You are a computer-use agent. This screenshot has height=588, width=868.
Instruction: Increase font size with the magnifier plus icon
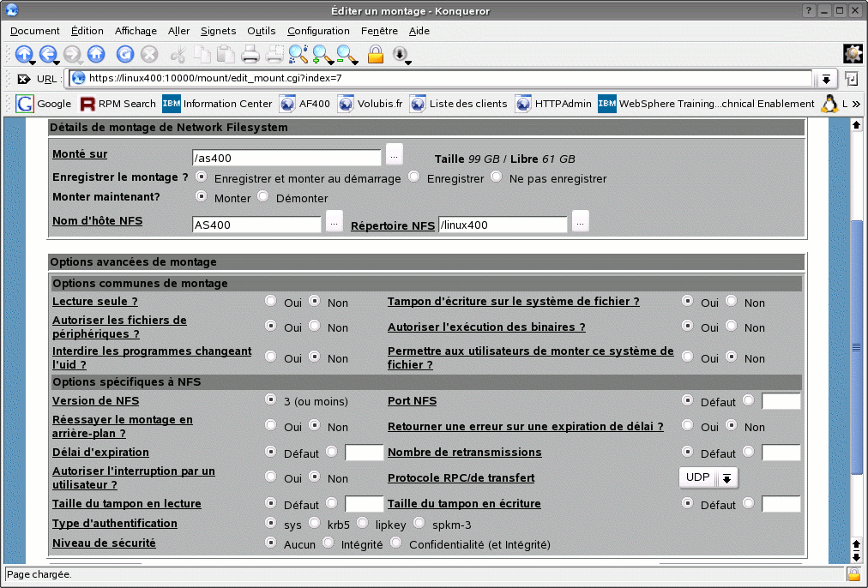pyautogui.click(x=322, y=54)
